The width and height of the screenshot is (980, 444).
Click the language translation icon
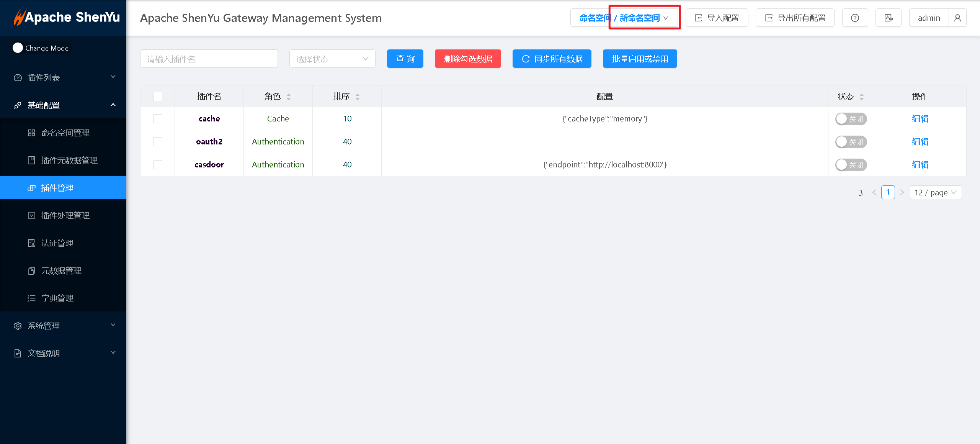click(x=888, y=18)
